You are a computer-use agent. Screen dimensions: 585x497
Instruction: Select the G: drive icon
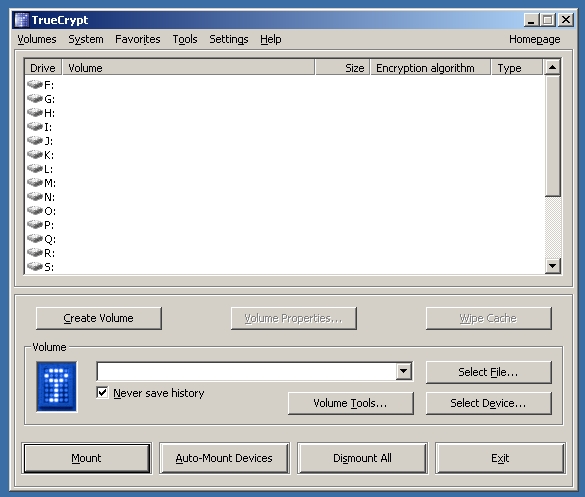click(35, 99)
